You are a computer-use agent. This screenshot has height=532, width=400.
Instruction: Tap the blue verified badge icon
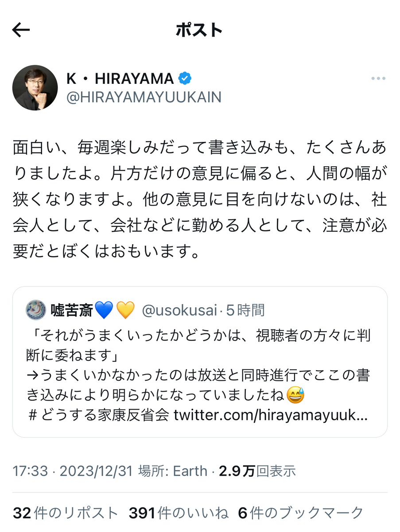pos(185,78)
